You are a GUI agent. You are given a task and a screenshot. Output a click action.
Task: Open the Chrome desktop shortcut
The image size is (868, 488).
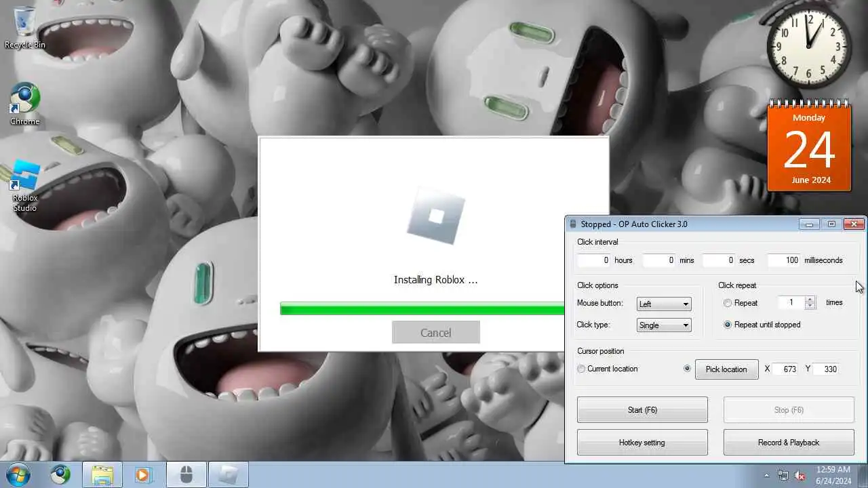25,104
